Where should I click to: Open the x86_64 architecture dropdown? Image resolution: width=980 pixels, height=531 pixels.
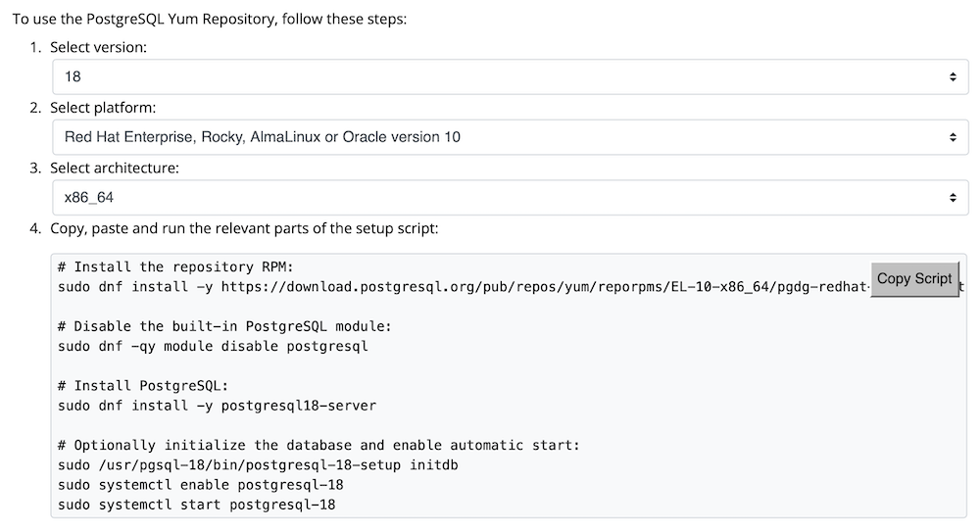pos(490,198)
